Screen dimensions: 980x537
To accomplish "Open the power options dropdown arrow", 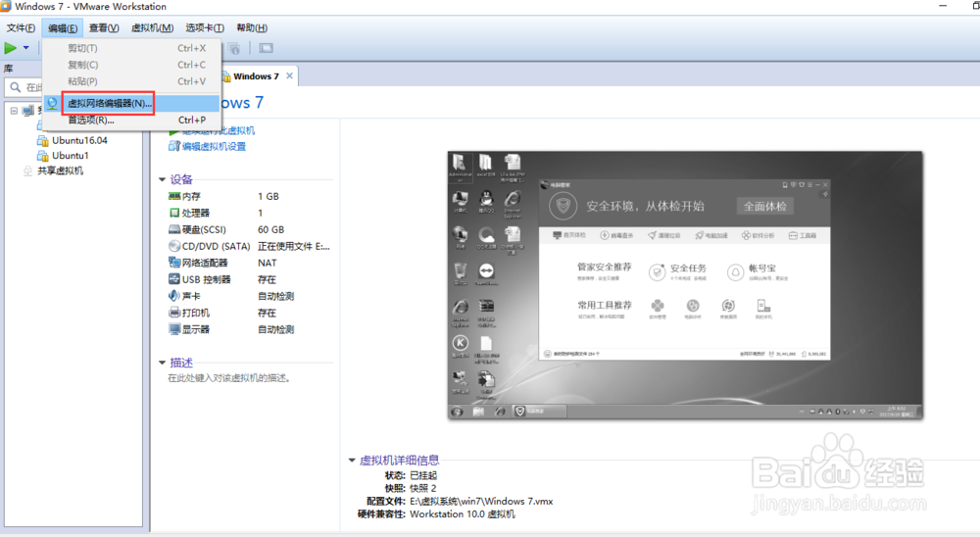I will click(26, 47).
